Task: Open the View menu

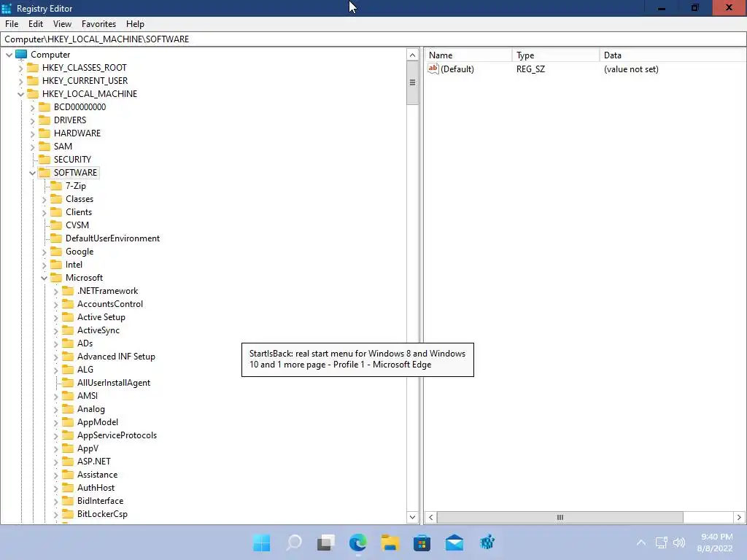Action: click(62, 24)
